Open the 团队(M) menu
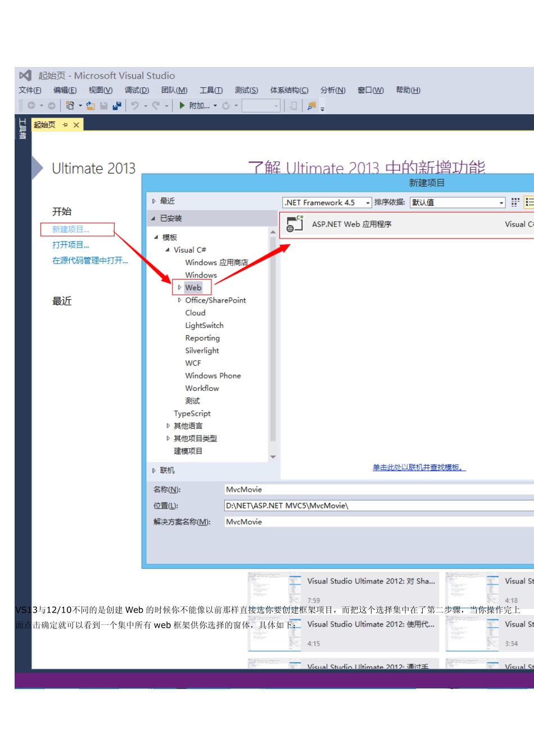Screen dimensions: 534x756 coord(174,90)
